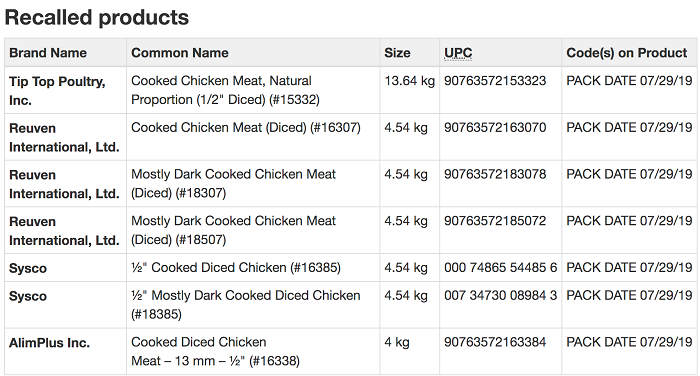
Task: Click the Sysco row for product #16385
Action: [x=351, y=267]
